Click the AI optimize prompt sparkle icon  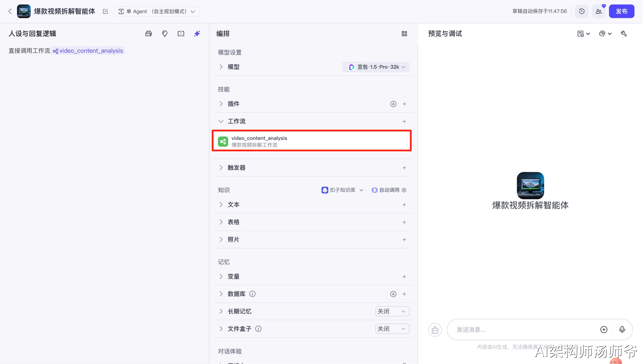[197, 34]
